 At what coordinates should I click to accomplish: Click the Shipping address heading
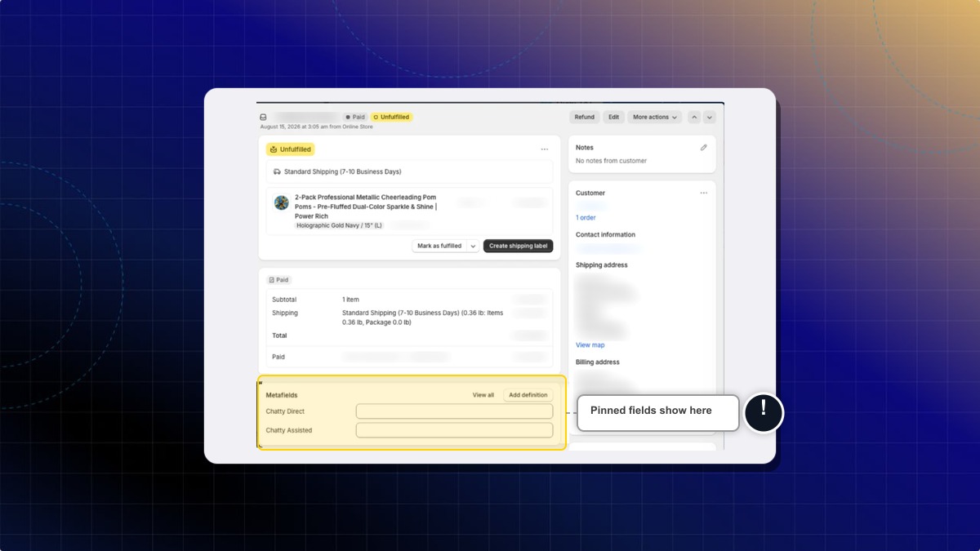pyautogui.click(x=602, y=265)
